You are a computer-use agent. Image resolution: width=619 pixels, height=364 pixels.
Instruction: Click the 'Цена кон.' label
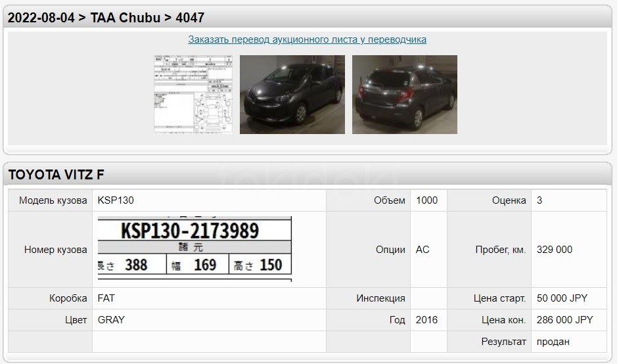pyautogui.click(x=504, y=320)
